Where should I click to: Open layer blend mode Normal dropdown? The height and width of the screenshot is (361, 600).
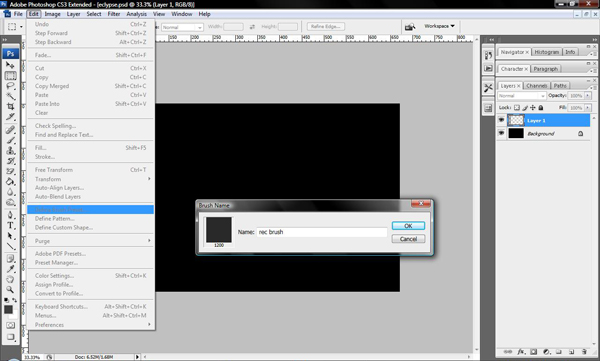pos(522,96)
